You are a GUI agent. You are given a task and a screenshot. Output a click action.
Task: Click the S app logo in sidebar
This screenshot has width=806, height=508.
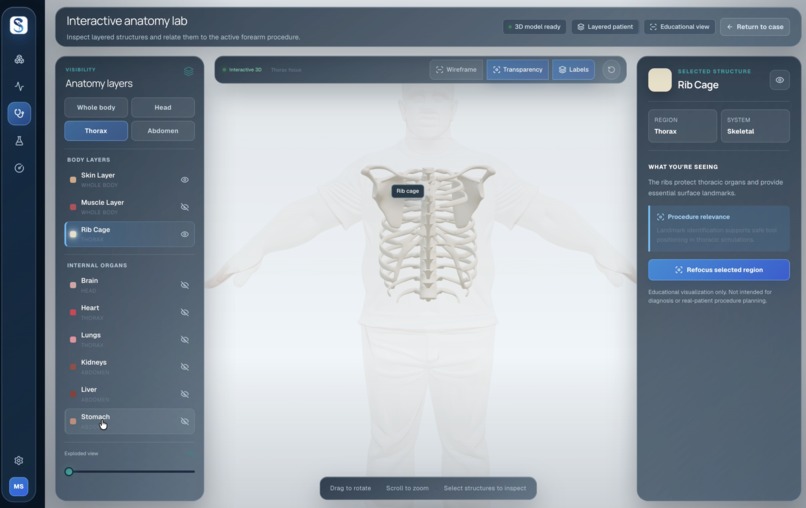19,25
